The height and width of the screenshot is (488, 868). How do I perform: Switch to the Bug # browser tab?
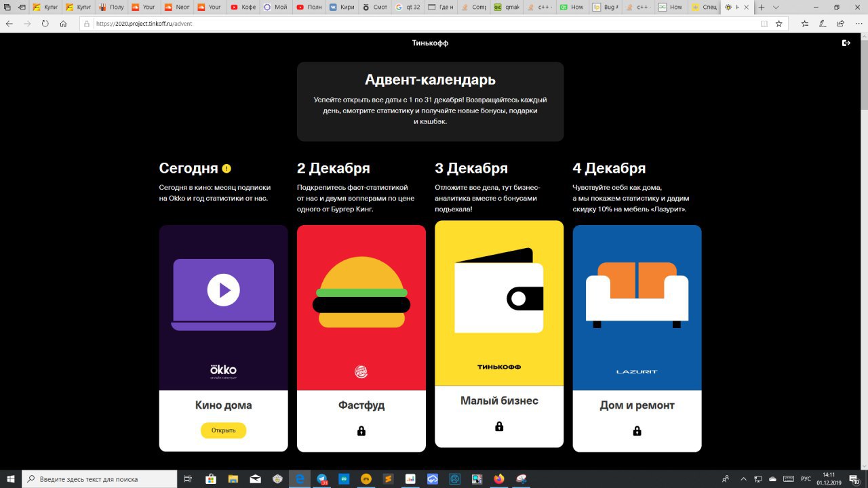click(x=605, y=7)
